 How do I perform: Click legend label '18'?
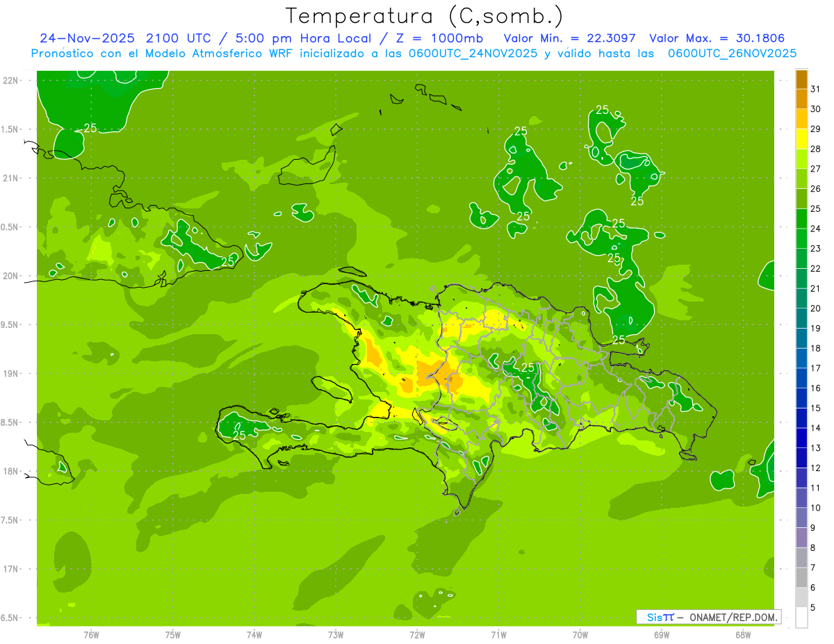[x=815, y=348]
